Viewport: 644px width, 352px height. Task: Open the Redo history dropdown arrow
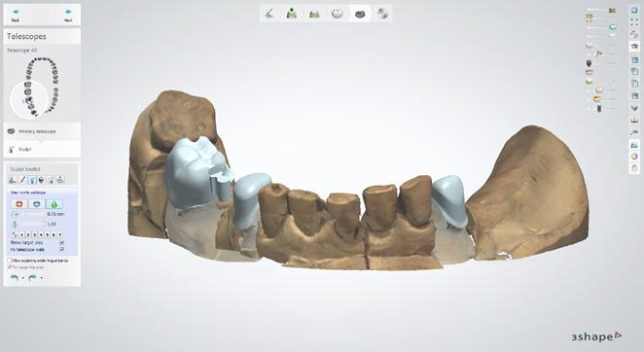click(42, 278)
